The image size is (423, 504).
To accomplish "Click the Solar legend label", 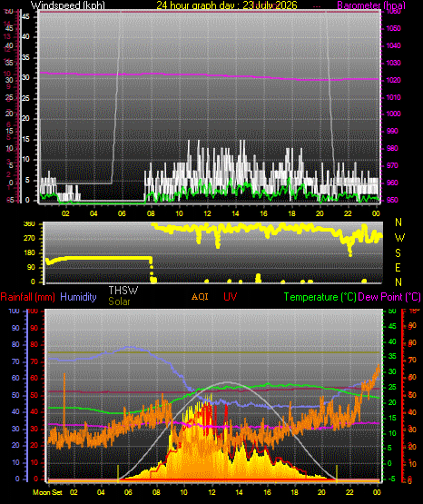I will coord(119,301).
